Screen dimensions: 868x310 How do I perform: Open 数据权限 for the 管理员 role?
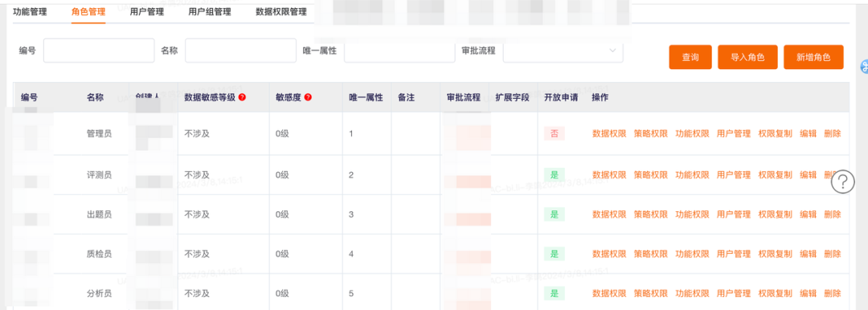(609, 133)
